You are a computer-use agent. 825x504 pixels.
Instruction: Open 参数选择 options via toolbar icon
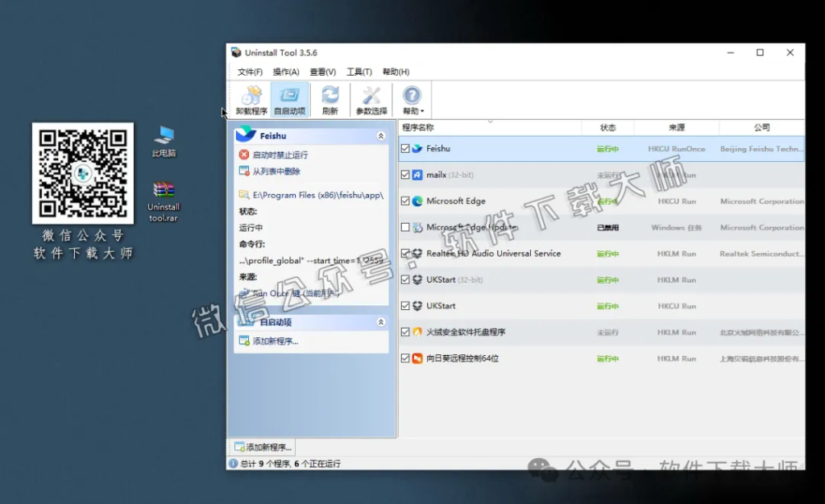(371, 98)
